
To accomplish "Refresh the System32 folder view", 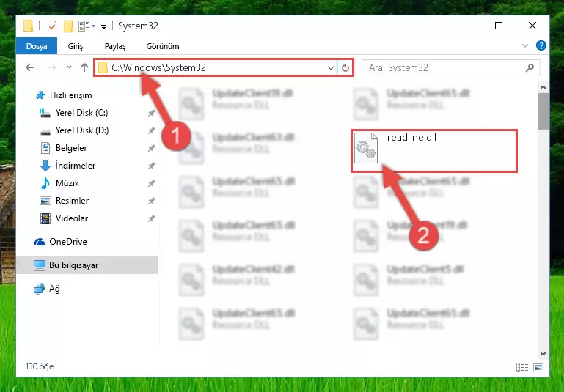I will tap(345, 67).
